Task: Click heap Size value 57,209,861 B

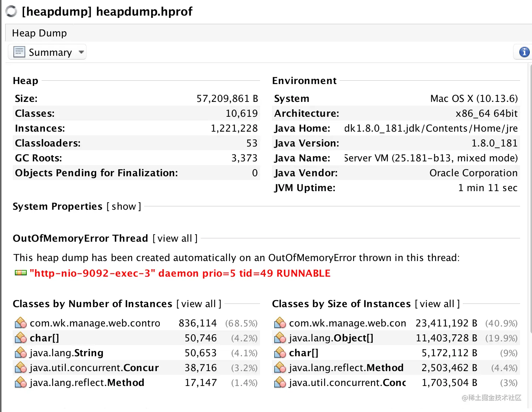Action: tap(227, 99)
